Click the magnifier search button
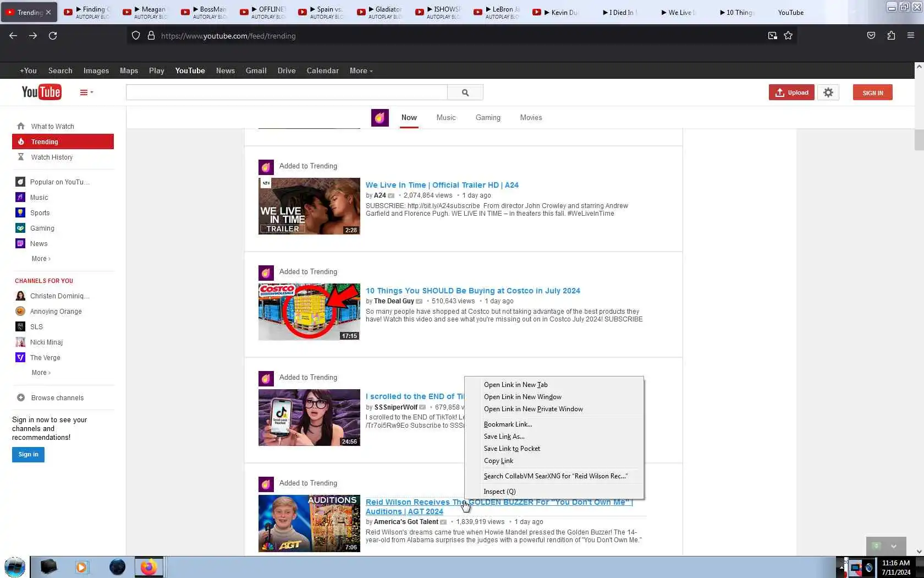Image resolution: width=924 pixels, height=578 pixels. tap(465, 92)
